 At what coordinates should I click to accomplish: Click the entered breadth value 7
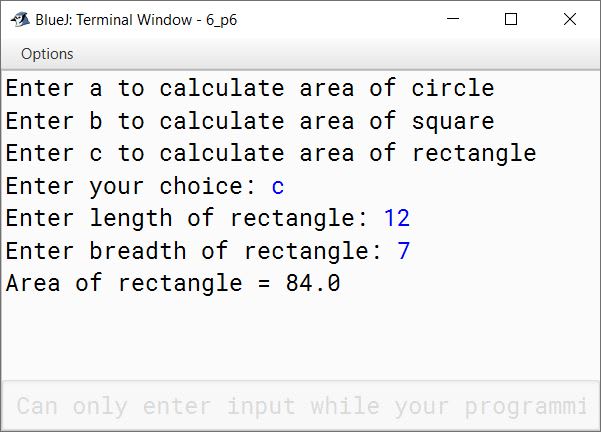(404, 251)
